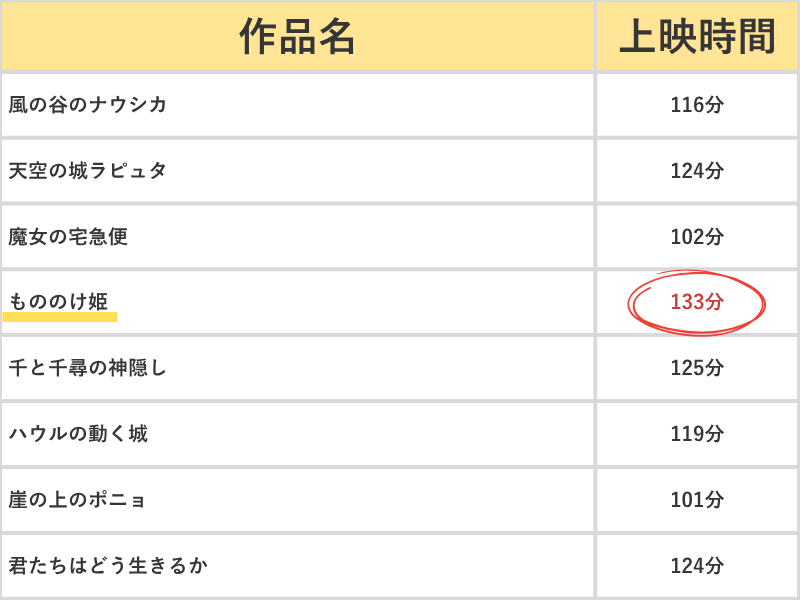Click the 101分 runtime cell
This screenshot has height=600, width=800.
click(697, 499)
